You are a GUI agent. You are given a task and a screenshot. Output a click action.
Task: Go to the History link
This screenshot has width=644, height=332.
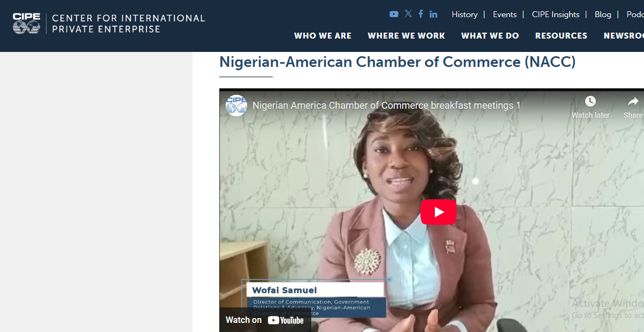(x=464, y=14)
